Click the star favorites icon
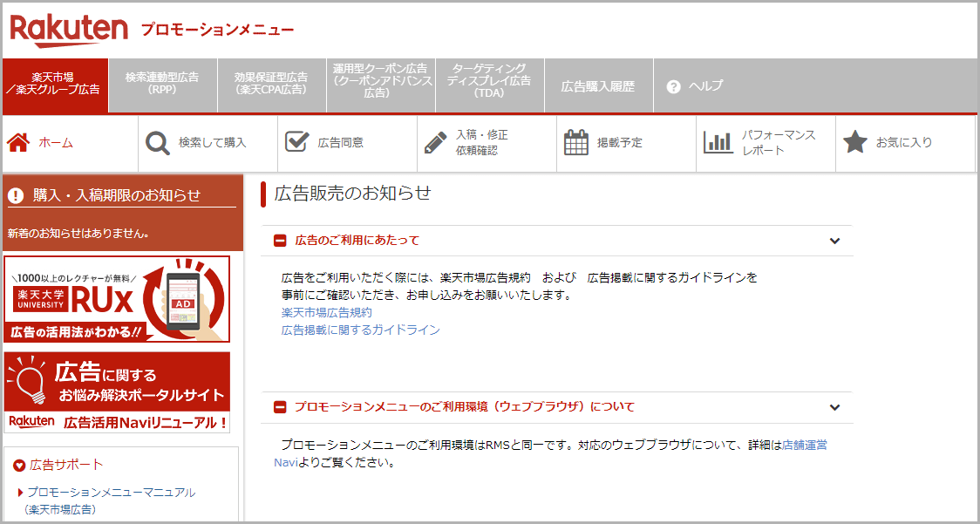The width and height of the screenshot is (980, 524). (x=855, y=143)
